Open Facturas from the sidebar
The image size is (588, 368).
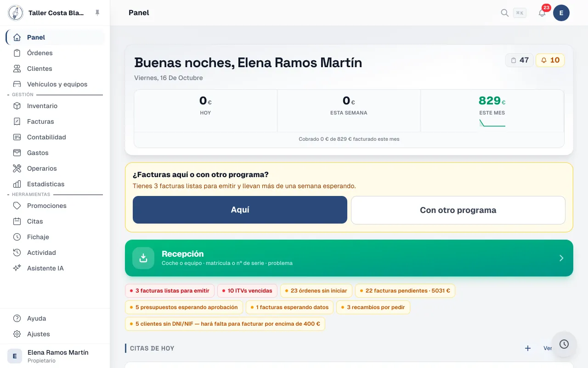click(55, 121)
